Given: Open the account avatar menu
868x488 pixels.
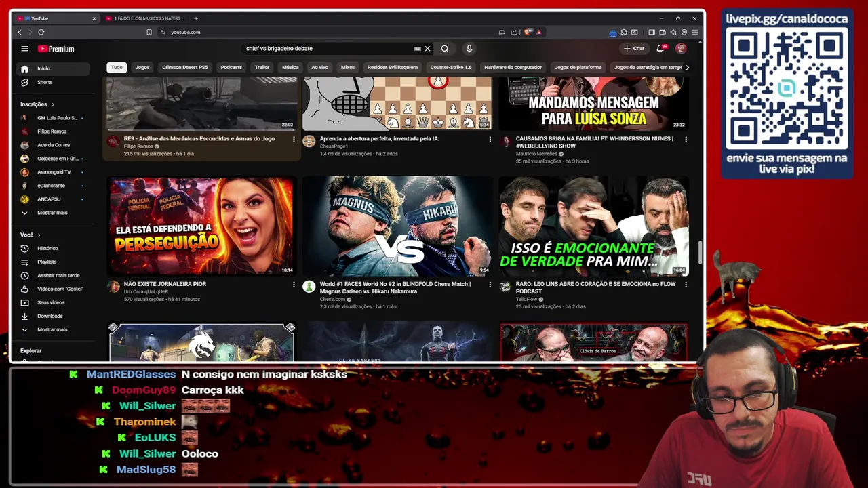Looking at the screenshot, I should pos(681,49).
